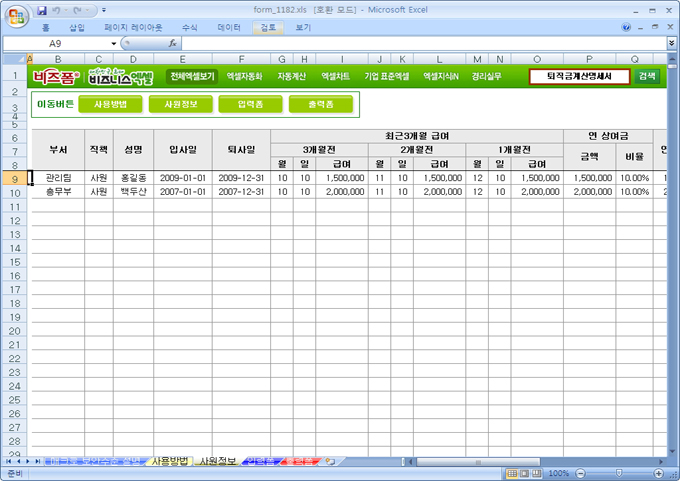Switch to 사원정보 sheet tab
Image resolution: width=680 pixels, height=481 pixels.
[x=217, y=461]
